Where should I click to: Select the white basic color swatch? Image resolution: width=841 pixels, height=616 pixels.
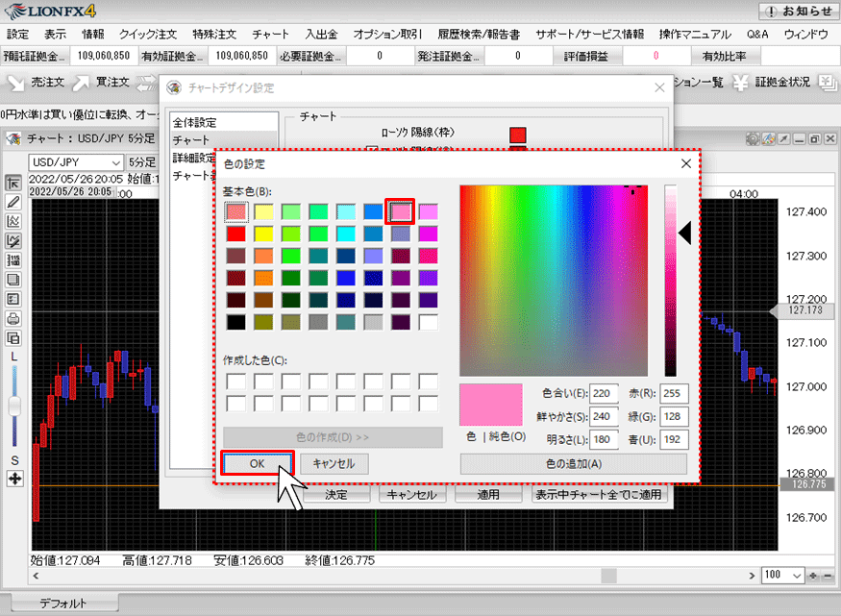[x=428, y=322]
